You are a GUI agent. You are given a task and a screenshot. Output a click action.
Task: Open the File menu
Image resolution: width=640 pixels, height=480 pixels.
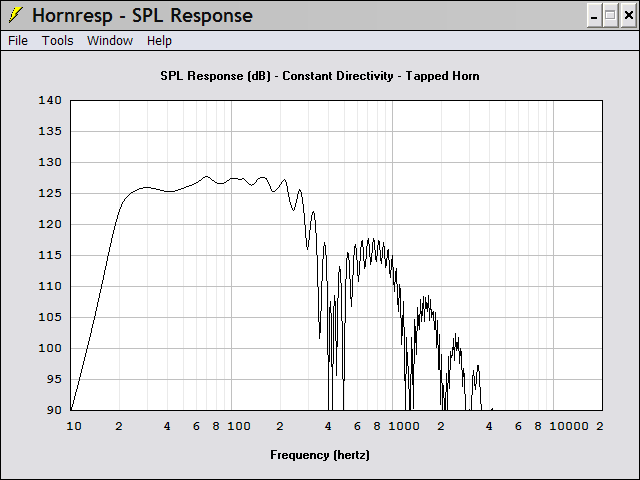(x=18, y=41)
